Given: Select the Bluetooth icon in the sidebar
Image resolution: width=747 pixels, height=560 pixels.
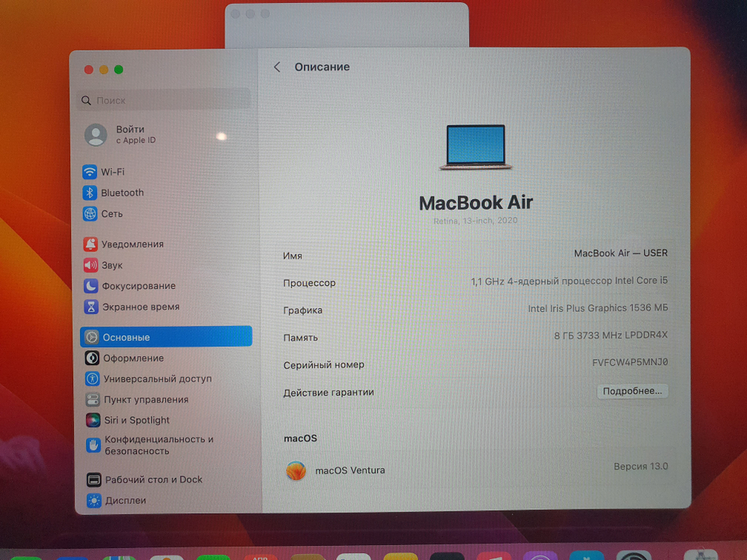Looking at the screenshot, I should [92, 193].
